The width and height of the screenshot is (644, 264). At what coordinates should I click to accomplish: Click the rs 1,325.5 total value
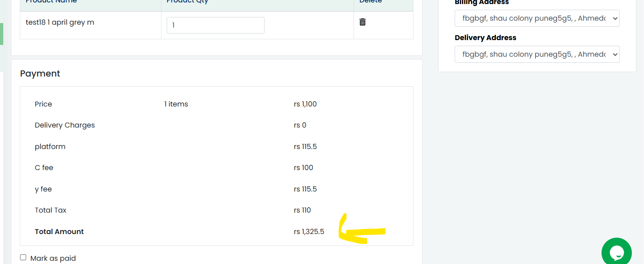(x=309, y=232)
